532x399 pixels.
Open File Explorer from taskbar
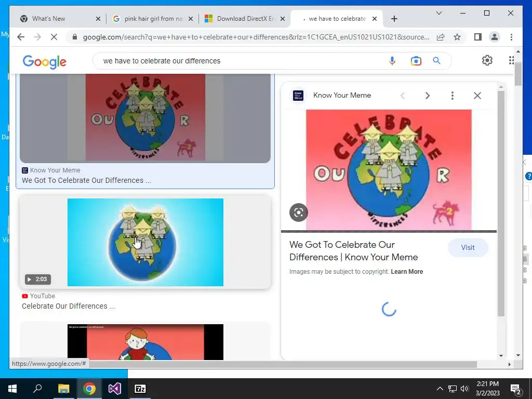pyautogui.click(x=63, y=389)
